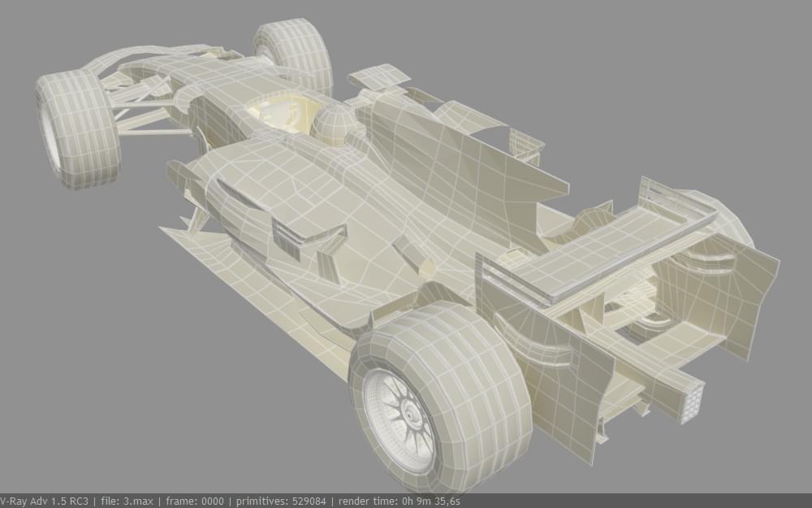Click the 'frame: 0000' status readout
The image size is (812, 508).
pos(194,501)
